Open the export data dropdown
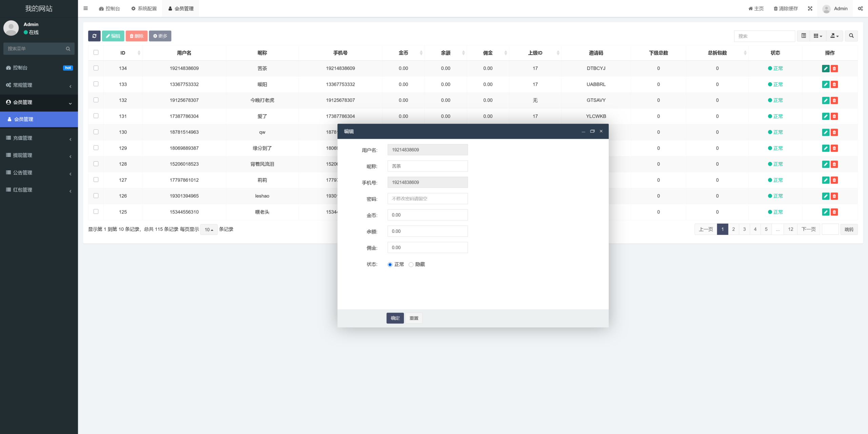 tap(834, 36)
